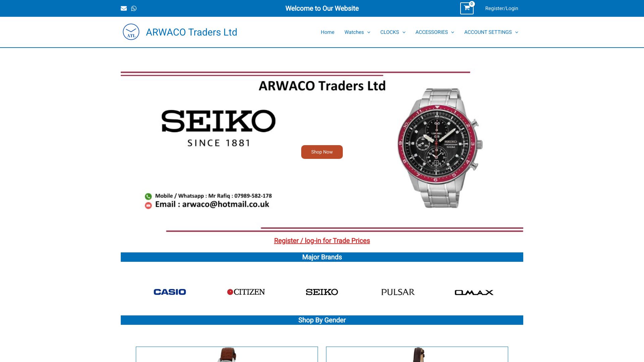Click the Register/Login link

[501, 8]
